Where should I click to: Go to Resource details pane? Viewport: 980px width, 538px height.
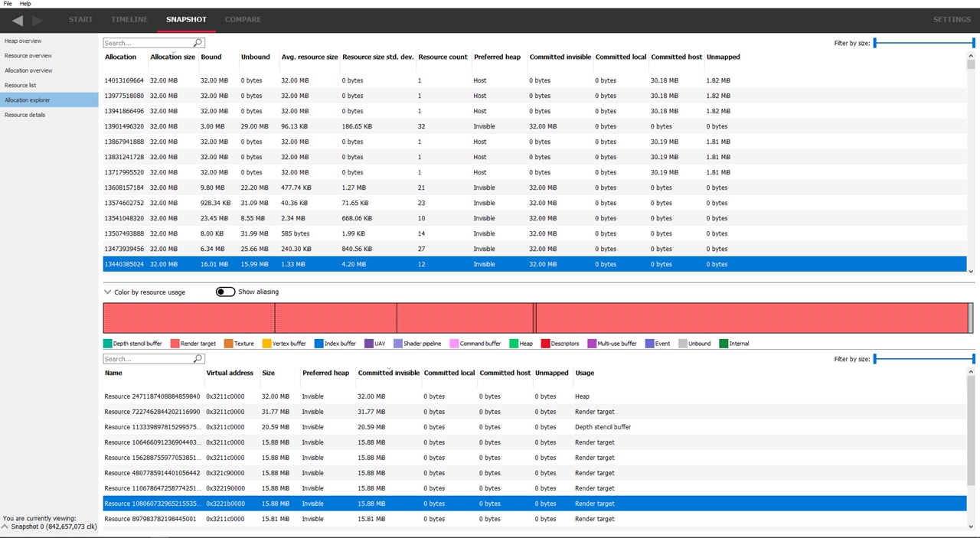point(24,115)
